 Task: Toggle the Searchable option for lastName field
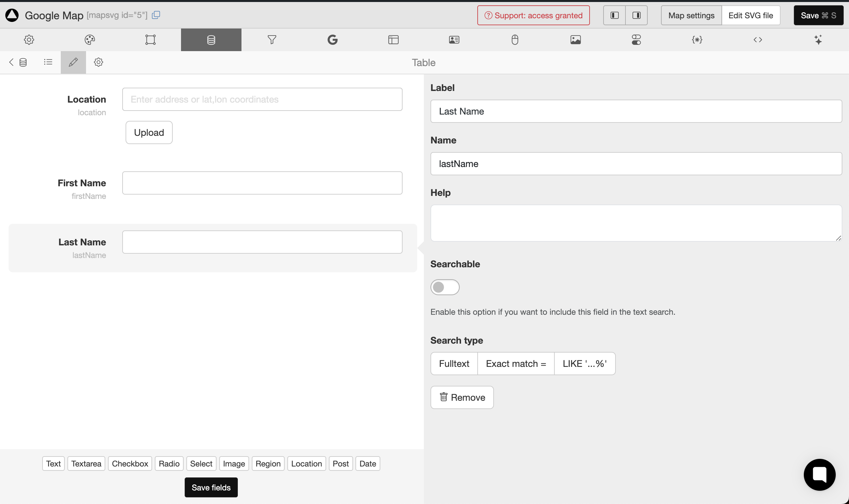pyautogui.click(x=445, y=287)
